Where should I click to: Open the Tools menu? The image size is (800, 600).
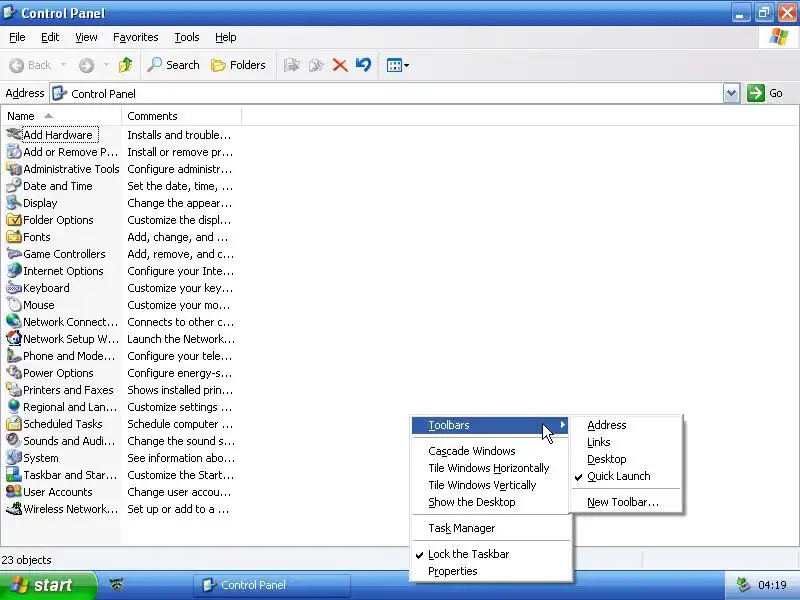(x=187, y=37)
